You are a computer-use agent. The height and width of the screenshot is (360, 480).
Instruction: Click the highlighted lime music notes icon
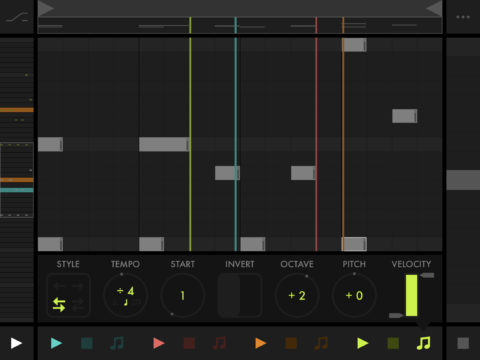click(x=424, y=343)
